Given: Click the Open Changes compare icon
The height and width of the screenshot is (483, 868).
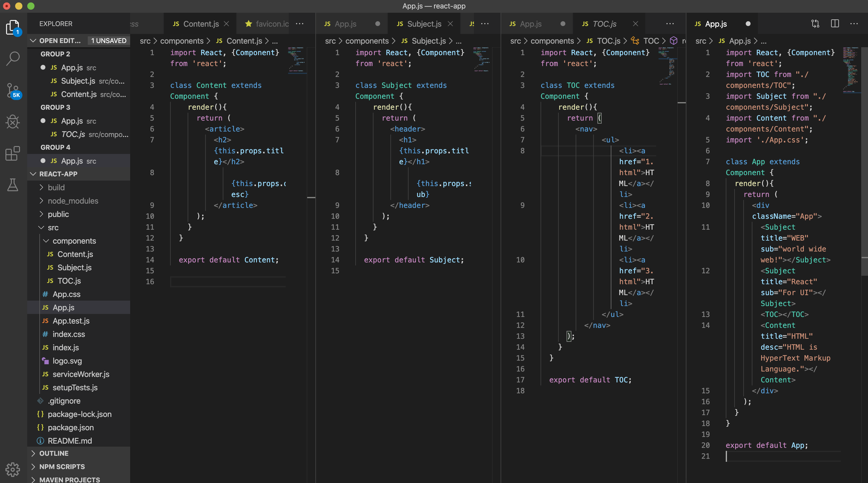Looking at the screenshot, I should pos(815,24).
